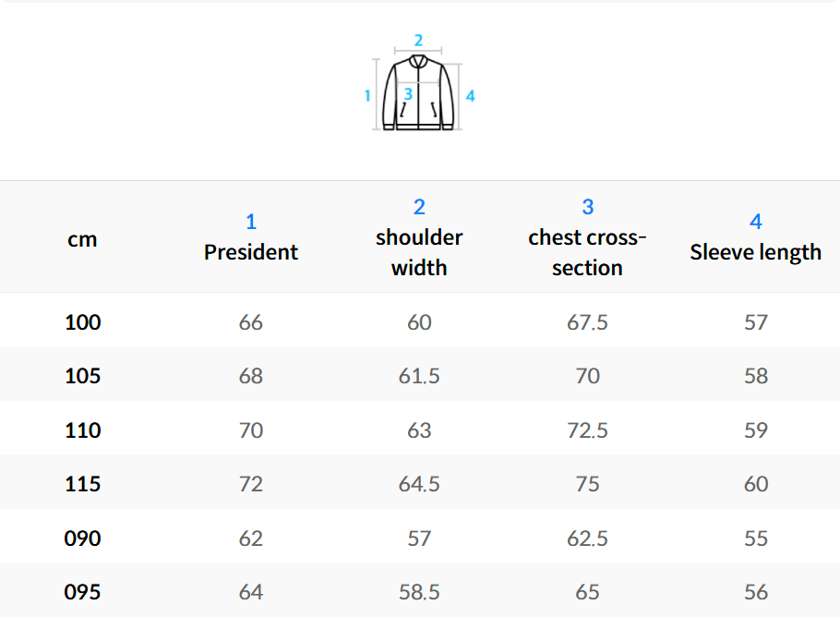This screenshot has width=840, height=617.
Task: Click shoulder width value 61.5
Action: 419,376
